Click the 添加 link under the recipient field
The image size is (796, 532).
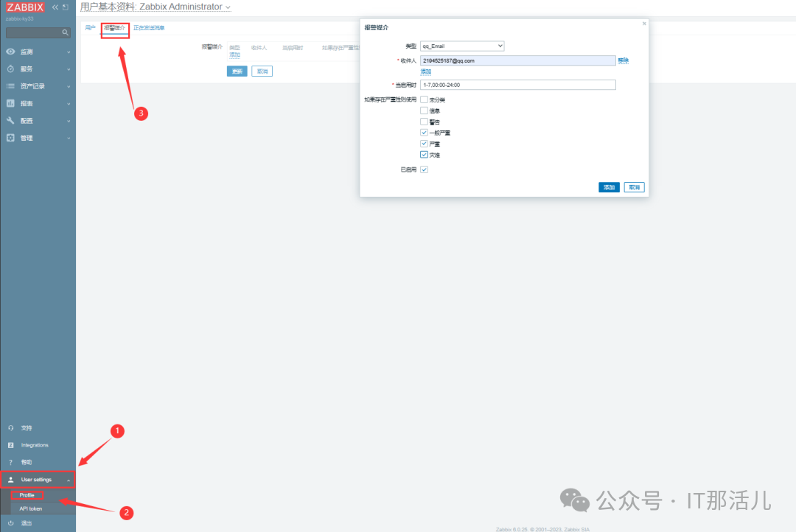426,71
